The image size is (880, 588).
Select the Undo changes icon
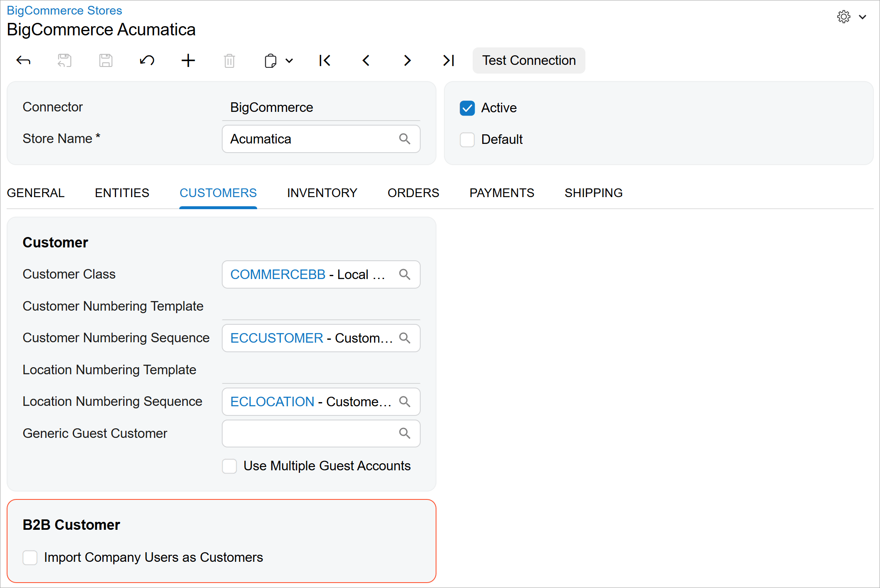point(146,60)
